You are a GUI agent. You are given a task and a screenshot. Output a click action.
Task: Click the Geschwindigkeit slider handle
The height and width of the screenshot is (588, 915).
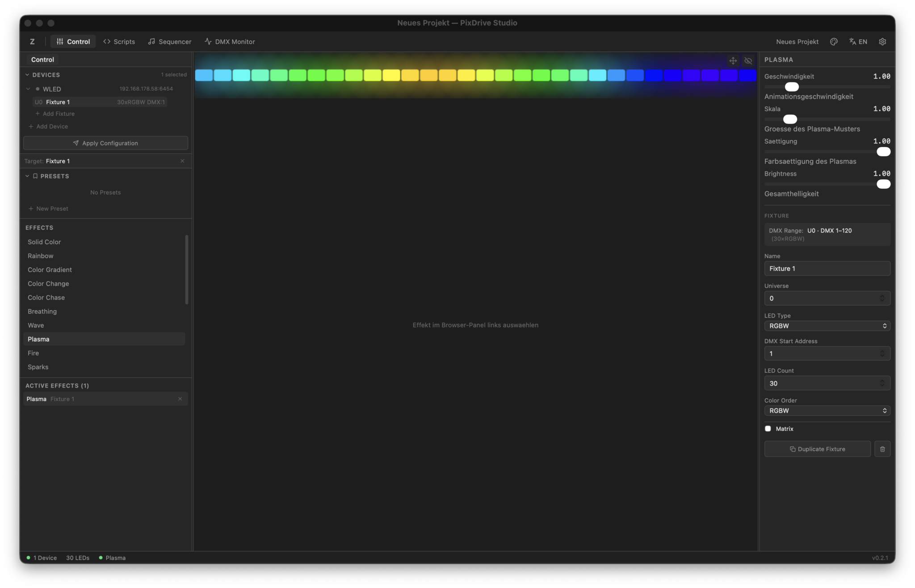(x=792, y=87)
